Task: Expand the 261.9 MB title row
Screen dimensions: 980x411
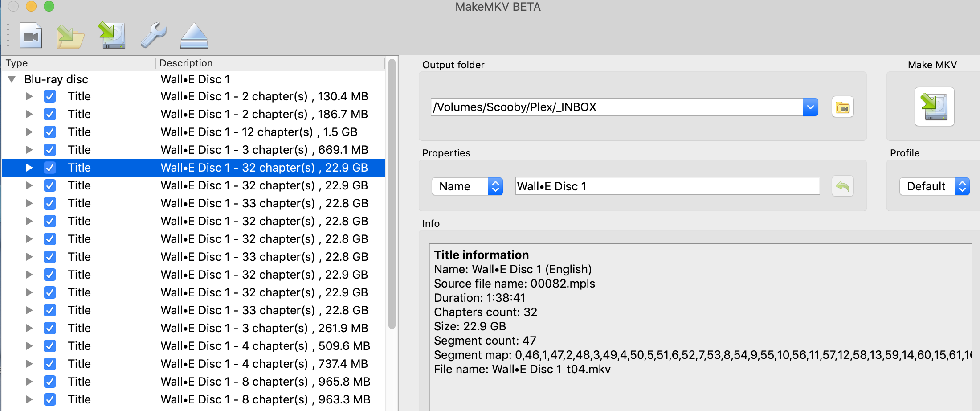Action: click(29, 328)
